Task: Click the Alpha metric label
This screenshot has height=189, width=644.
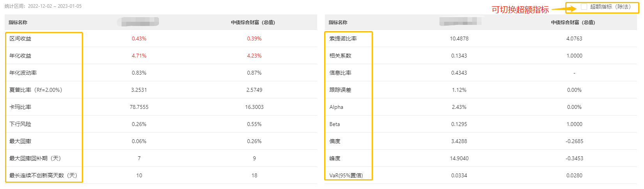Action: click(x=336, y=107)
